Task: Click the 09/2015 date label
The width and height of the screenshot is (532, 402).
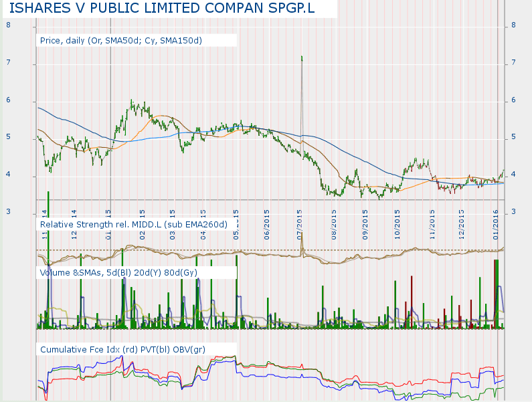Action: pos(365,225)
